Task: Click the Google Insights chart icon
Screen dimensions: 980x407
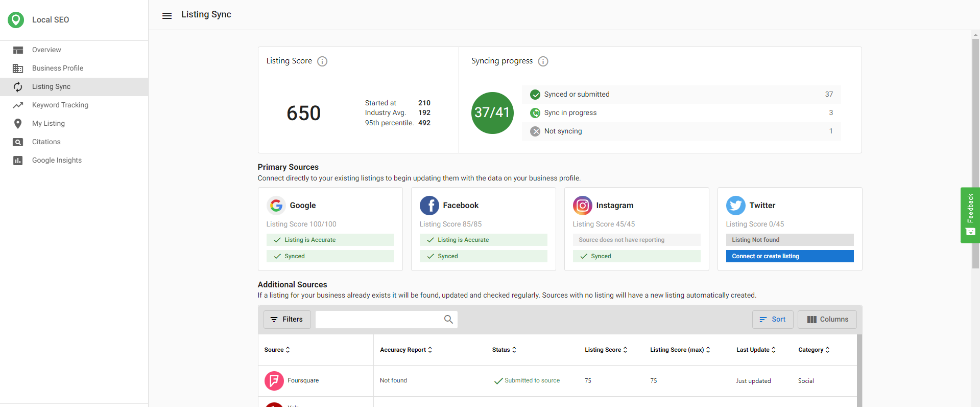Action: [x=18, y=161]
